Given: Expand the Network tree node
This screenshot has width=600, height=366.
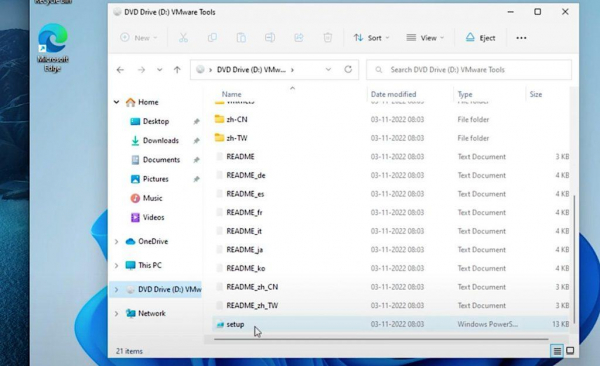Looking at the screenshot, I should [x=116, y=314].
